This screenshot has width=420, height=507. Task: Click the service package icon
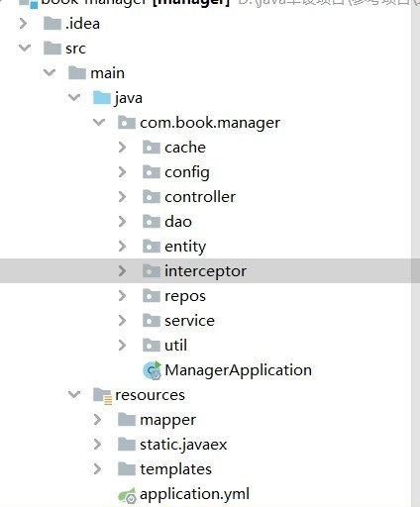[152, 321]
